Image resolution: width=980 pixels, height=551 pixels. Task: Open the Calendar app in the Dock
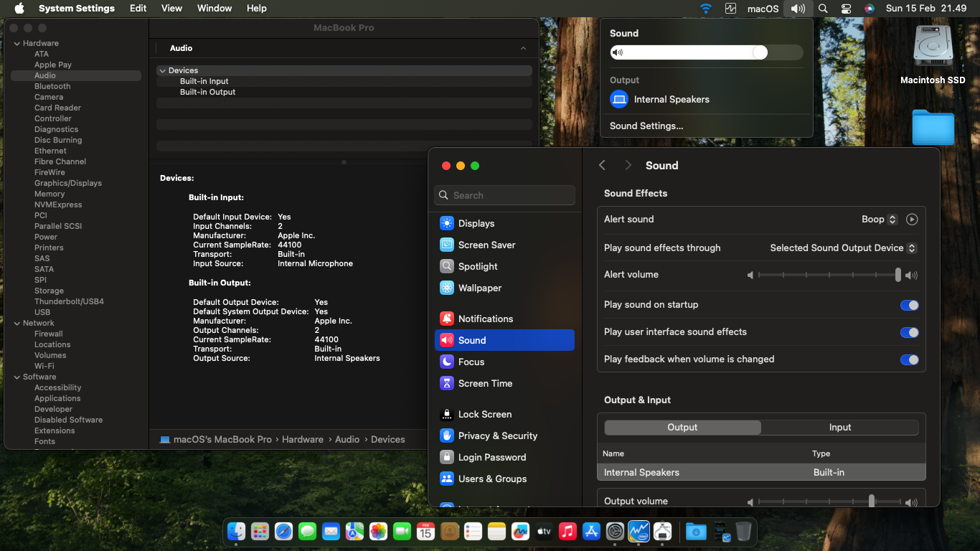[425, 532]
